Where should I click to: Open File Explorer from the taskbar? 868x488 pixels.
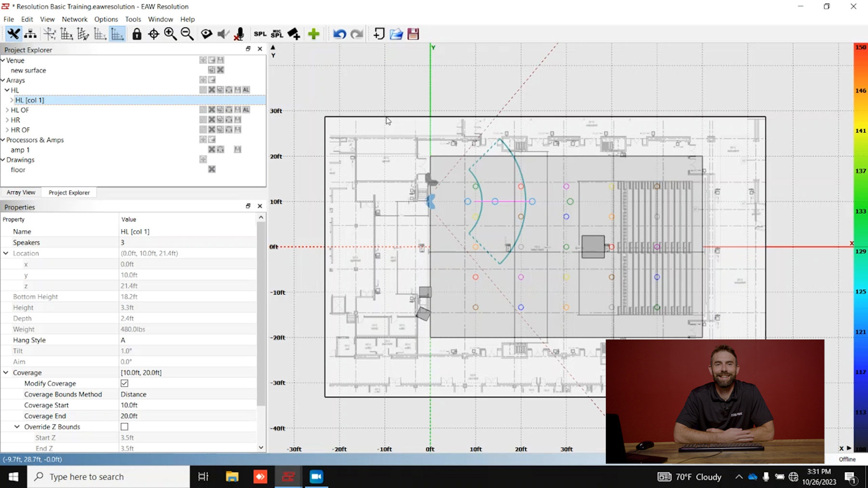[232, 477]
